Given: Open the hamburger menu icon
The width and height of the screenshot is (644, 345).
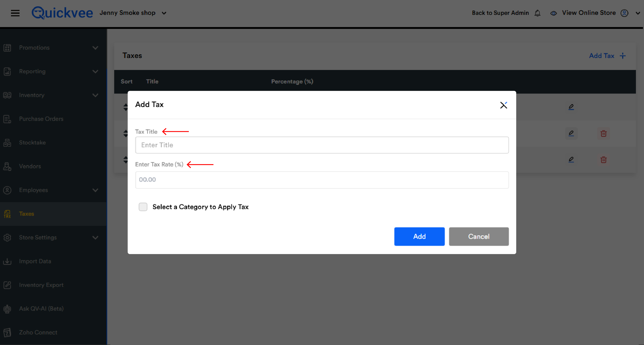Looking at the screenshot, I should pyautogui.click(x=15, y=13).
